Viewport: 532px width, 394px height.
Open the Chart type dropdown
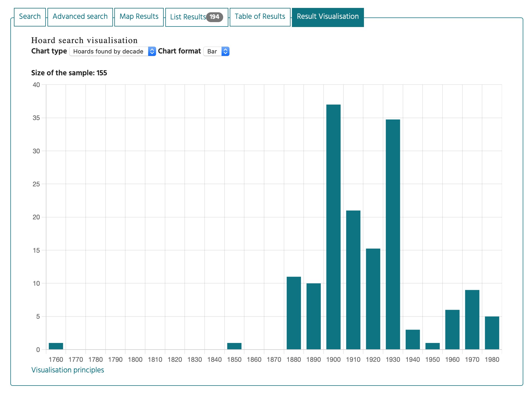[x=109, y=51]
